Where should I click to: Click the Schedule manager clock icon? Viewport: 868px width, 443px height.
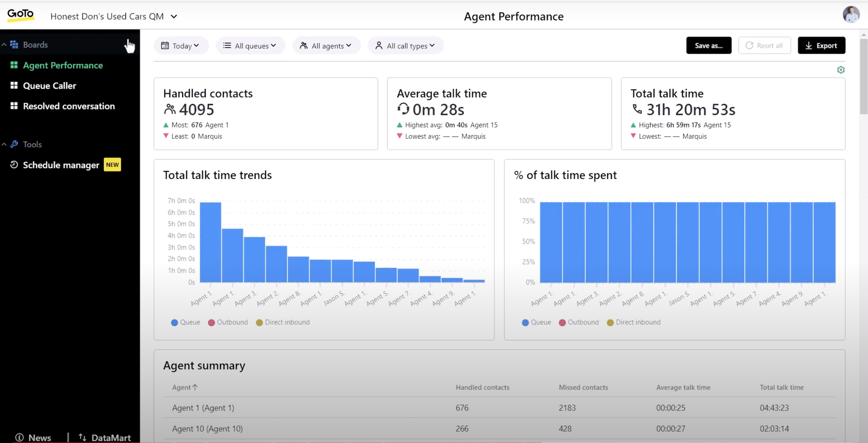click(x=14, y=164)
